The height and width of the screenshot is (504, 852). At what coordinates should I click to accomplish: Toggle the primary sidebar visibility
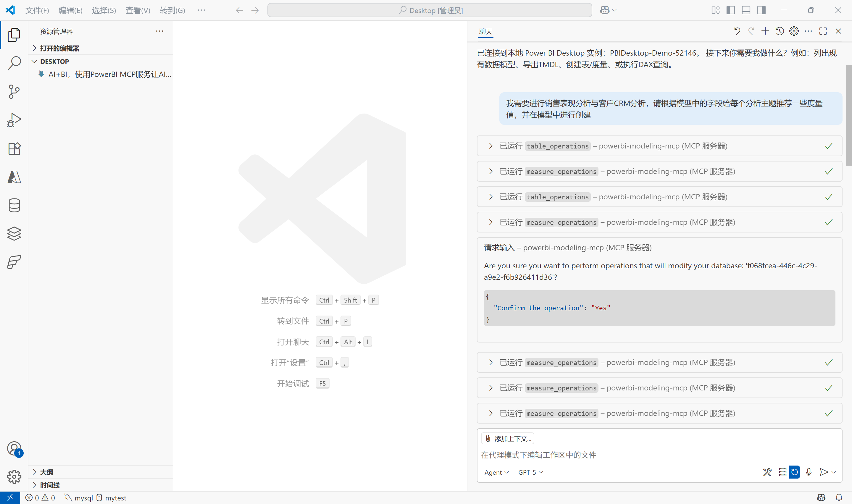pyautogui.click(x=731, y=10)
